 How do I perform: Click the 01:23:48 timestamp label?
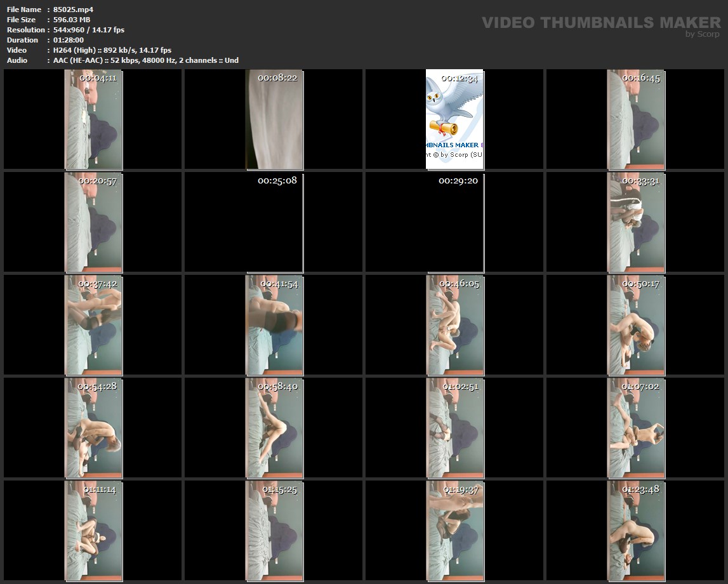click(x=640, y=489)
